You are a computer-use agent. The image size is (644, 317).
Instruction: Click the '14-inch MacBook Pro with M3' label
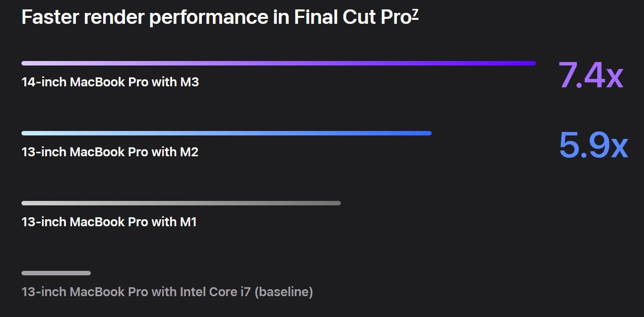coord(110,82)
